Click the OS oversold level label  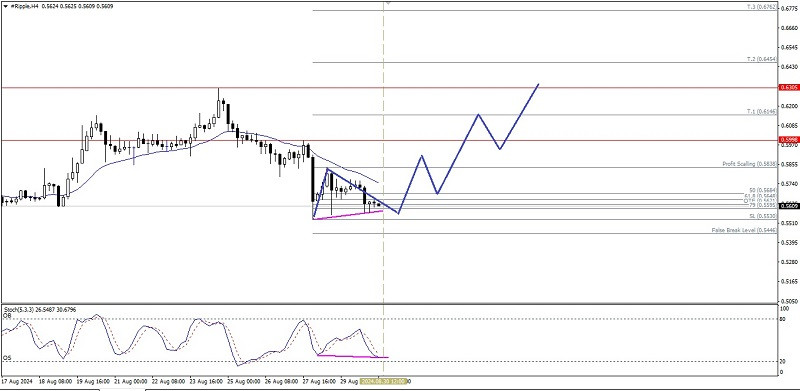pyautogui.click(x=7, y=358)
